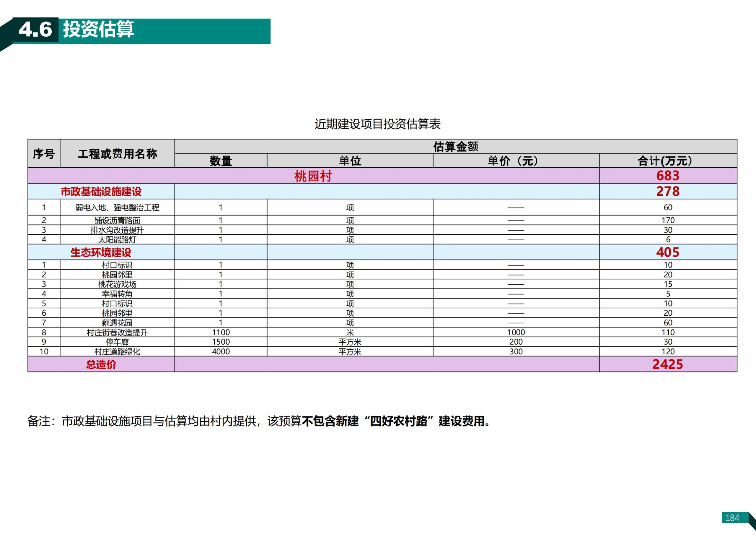Viewport: 756px width, 535px height.
Task: Select the heading text "投资估算"
Action: pyautogui.click(x=98, y=29)
